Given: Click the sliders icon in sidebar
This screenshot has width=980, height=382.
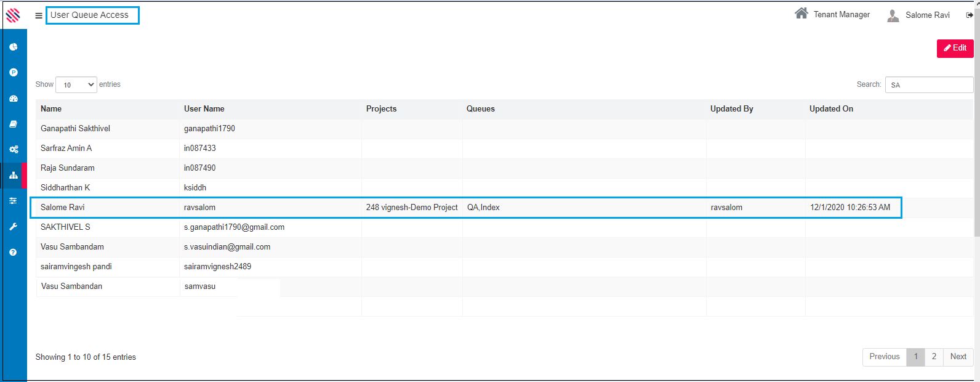Looking at the screenshot, I should [14, 201].
